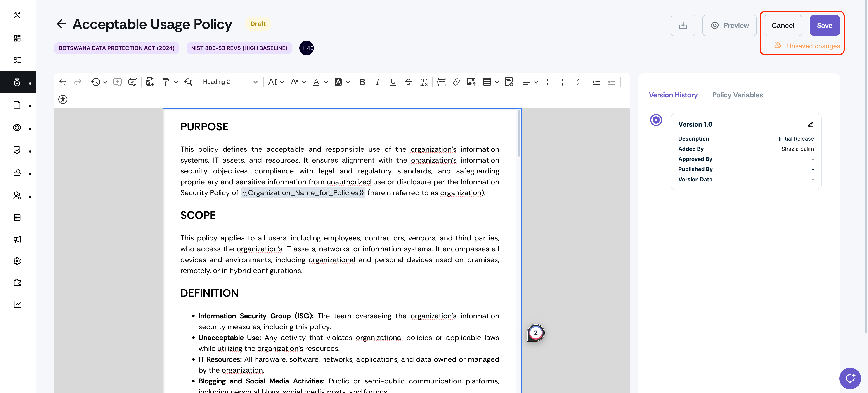Toggle to-do checklist formatting

[581, 82]
